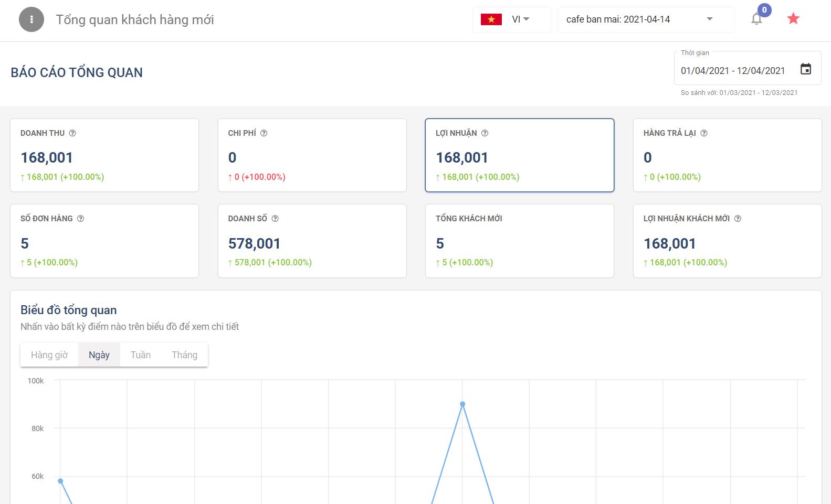Click help icon next to LỢI NHUẬN KHÁCH MỚI
The height and width of the screenshot is (504, 831).
738,219
